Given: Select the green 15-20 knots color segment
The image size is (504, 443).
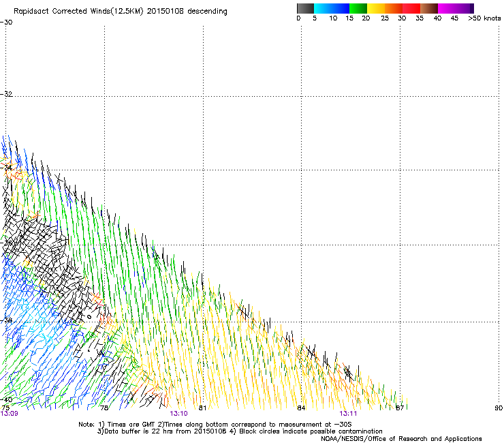Looking at the screenshot, I should pos(358,8).
